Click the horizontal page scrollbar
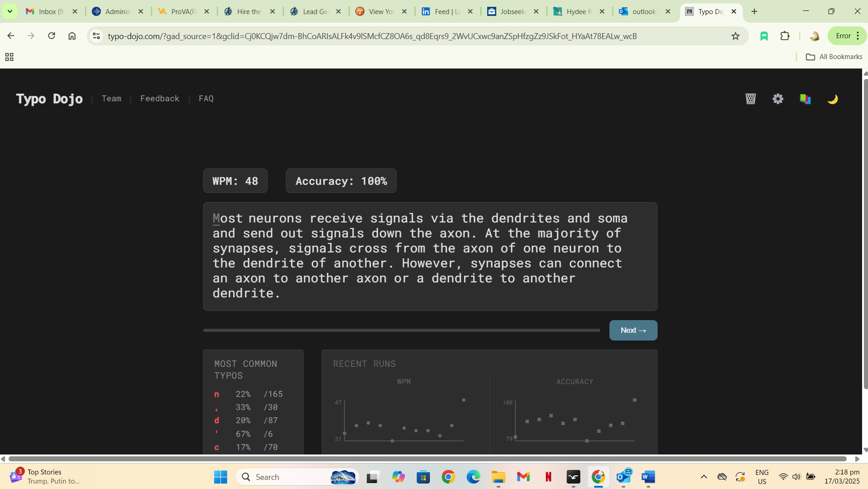The height and width of the screenshot is (489, 868). 427,459
